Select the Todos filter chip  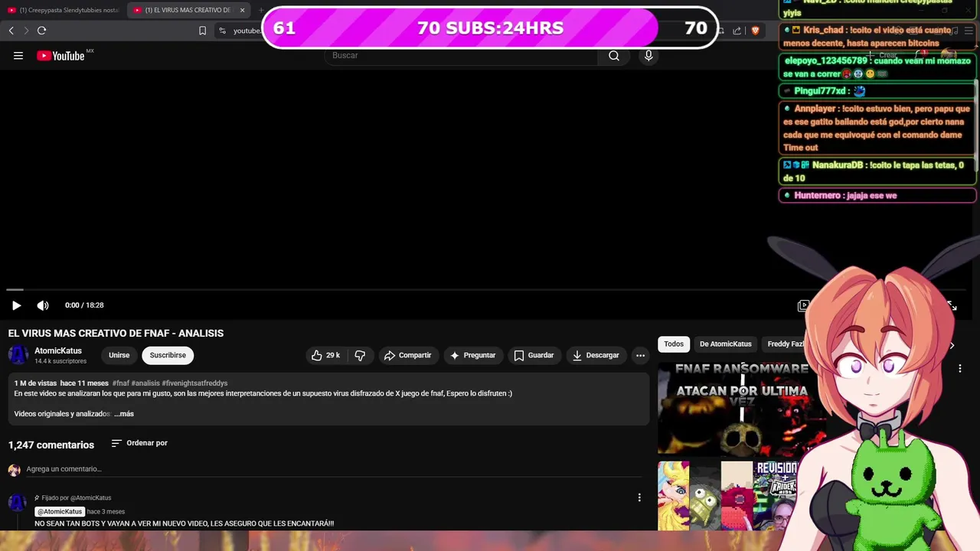point(674,344)
